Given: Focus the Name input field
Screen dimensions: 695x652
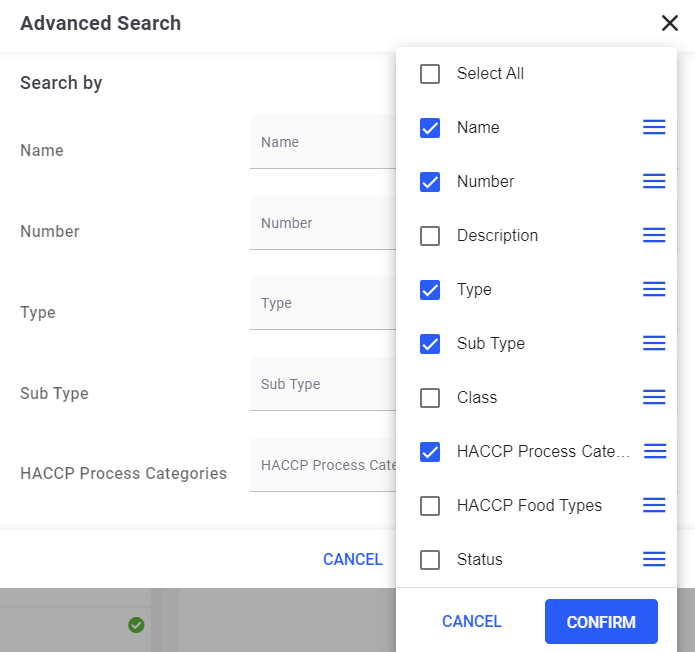Looking at the screenshot, I should pos(323,142).
